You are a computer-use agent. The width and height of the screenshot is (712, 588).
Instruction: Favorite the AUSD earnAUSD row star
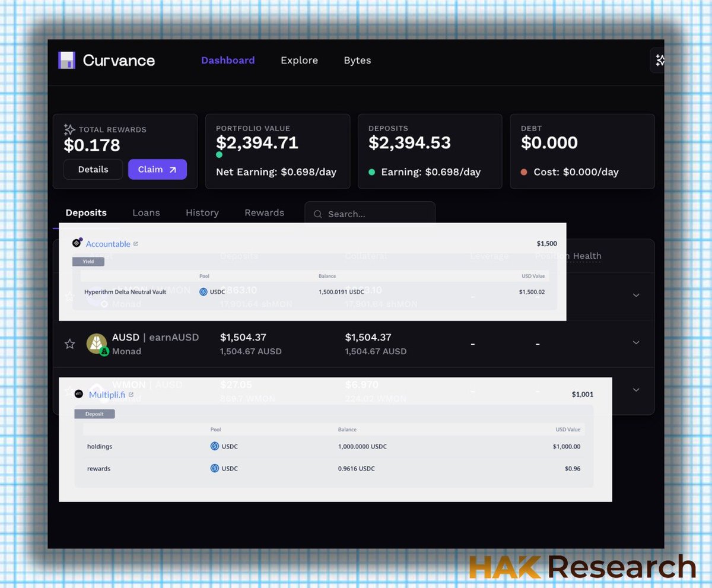tap(69, 344)
